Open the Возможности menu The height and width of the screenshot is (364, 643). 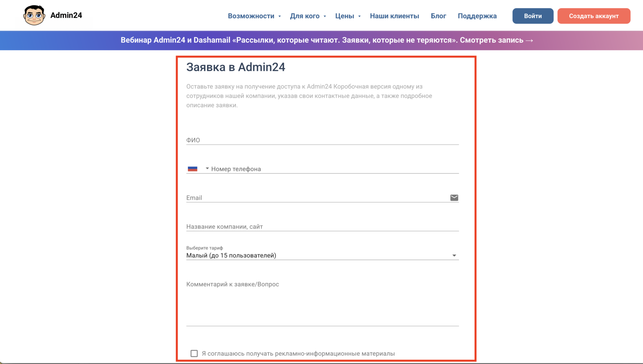point(251,16)
